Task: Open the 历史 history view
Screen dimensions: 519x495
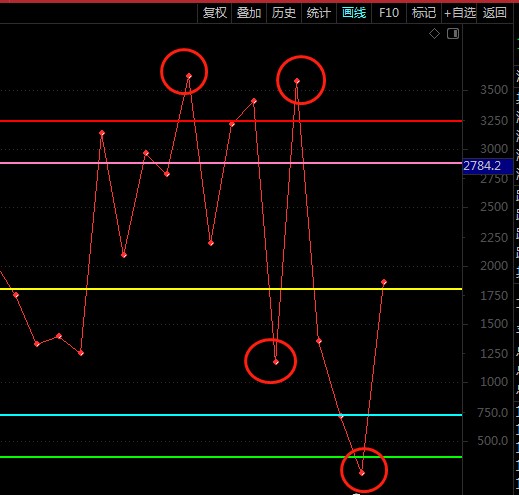Action: click(284, 13)
